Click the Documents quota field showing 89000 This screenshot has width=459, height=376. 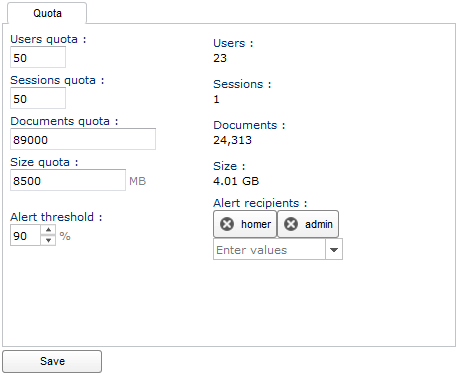(83, 139)
